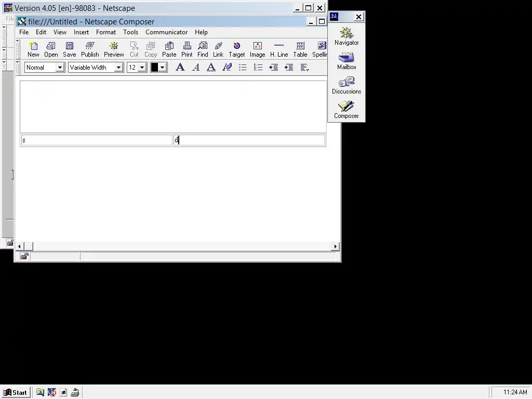
Task: Open the Tools menu
Action: pyautogui.click(x=130, y=32)
